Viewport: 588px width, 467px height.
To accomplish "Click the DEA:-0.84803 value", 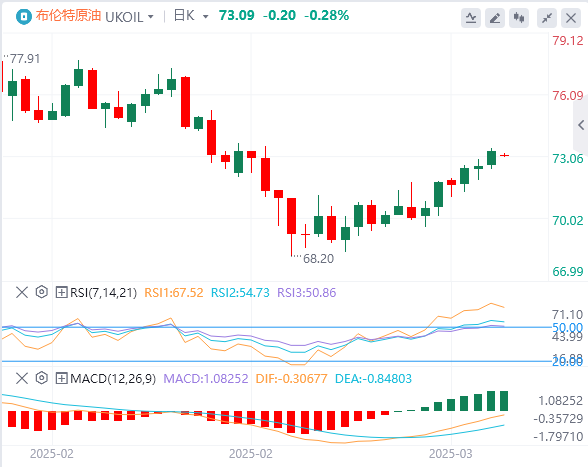I will click(x=373, y=378).
